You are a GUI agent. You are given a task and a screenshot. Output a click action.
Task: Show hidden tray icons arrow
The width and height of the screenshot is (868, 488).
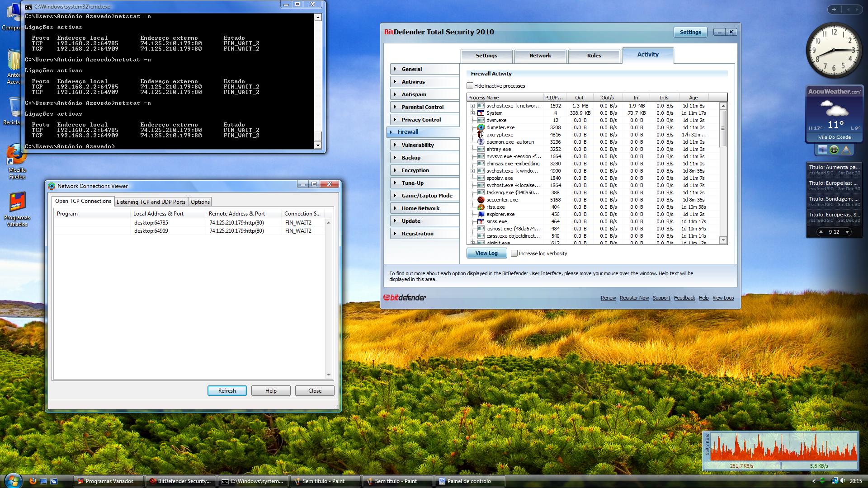coord(814,481)
